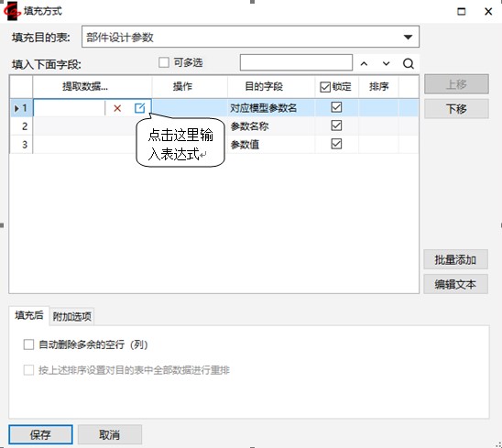Uncheck the lock box for 参数名称 row
The height and width of the screenshot is (448, 502).
click(x=336, y=126)
